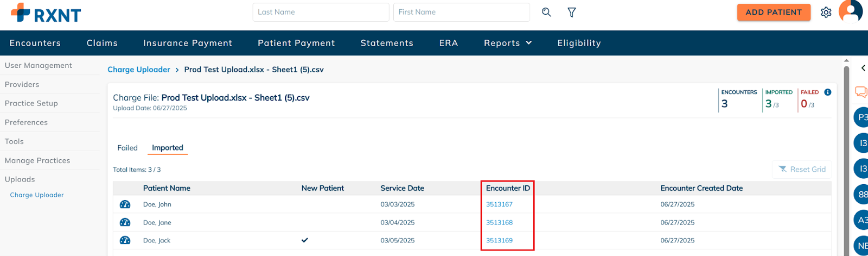Open the Claims menu
Image resolution: width=868 pixels, height=256 pixels.
coord(102,43)
